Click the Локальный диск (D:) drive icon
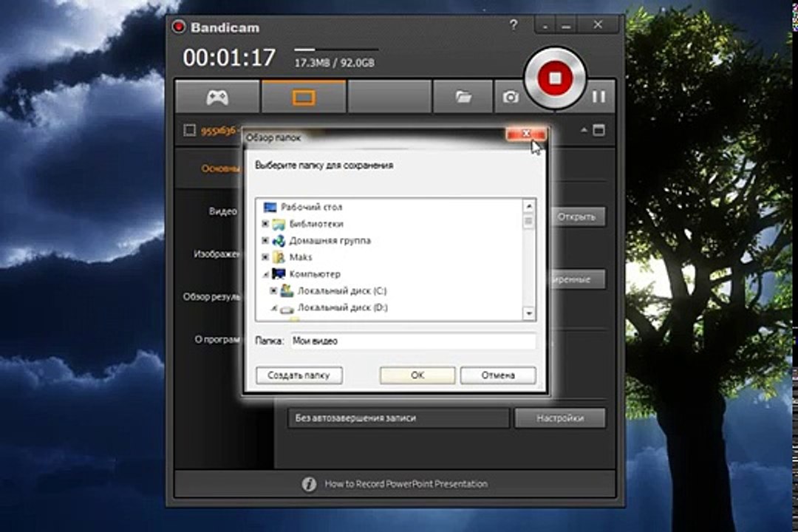Image resolution: width=798 pixels, height=532 pixels. pyautogui.click(x=287, y=308)
